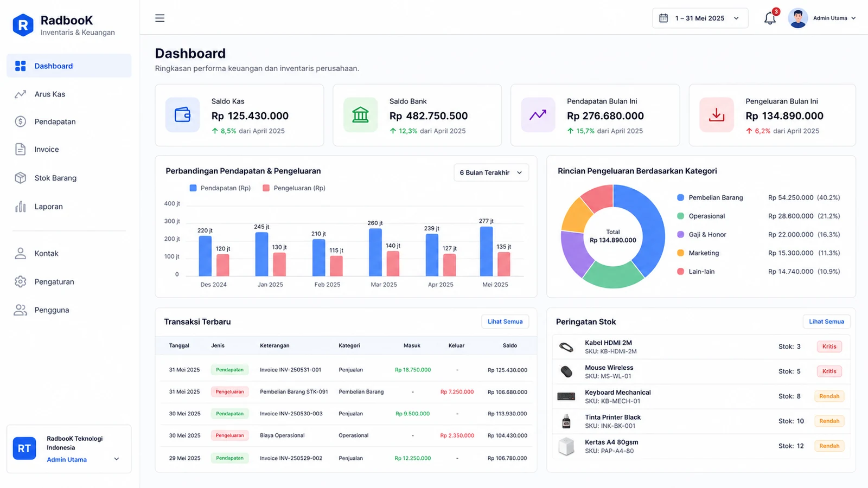The height and width of the screenshot is (488, 868).
Task: Open the 1 – 31 Mei 2025 date dropdown
Action: 700,18
